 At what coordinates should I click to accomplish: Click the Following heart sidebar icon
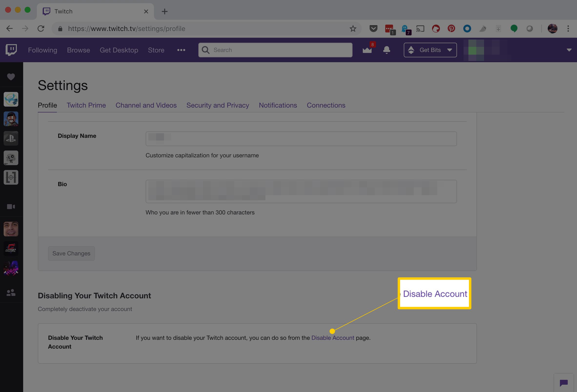[x=10, y=77]
